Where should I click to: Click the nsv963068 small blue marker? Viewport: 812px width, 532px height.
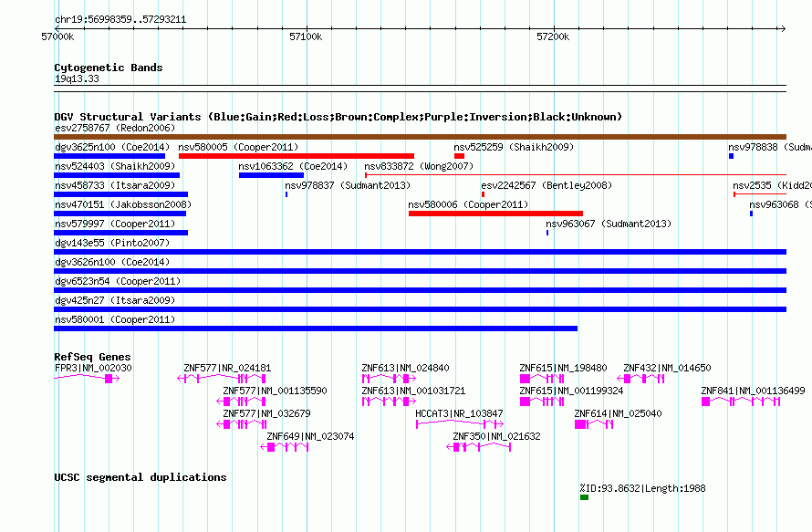point(752,214)
